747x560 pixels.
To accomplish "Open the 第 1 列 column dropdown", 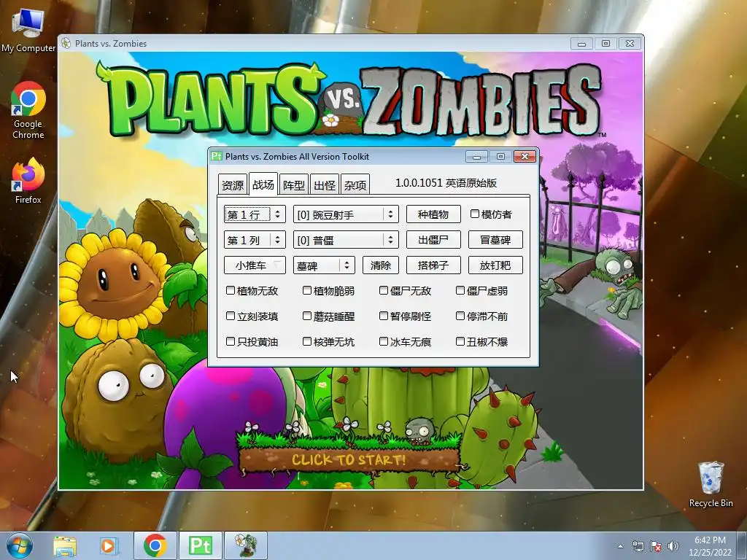I will pos(255,240).
